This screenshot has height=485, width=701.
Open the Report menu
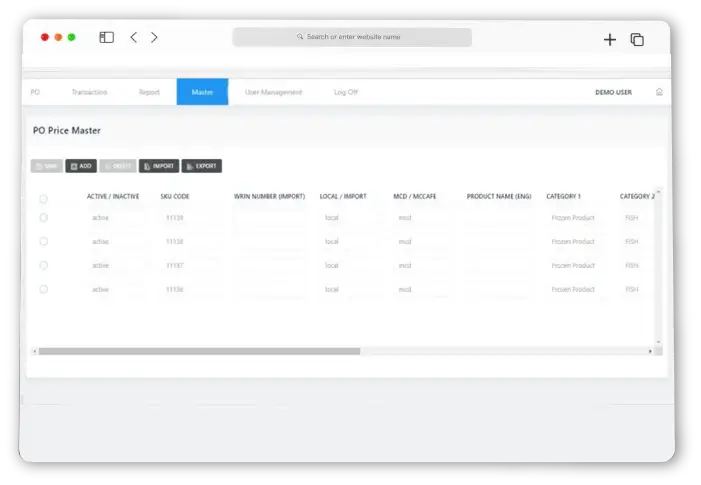(149, 92)
